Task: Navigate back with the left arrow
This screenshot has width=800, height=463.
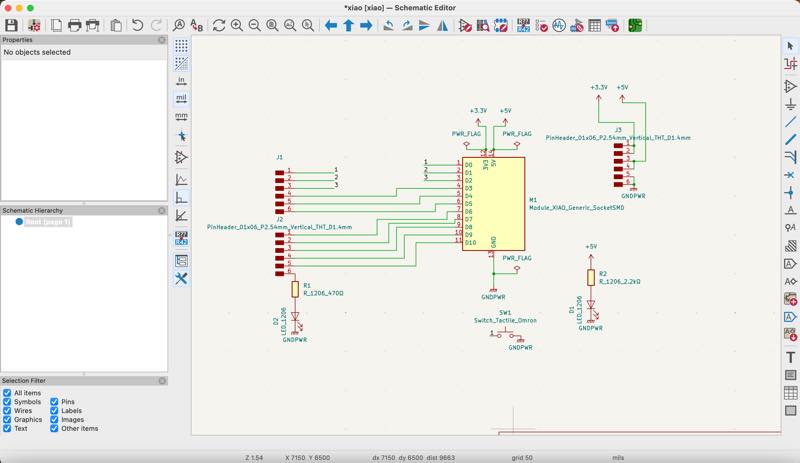Action: [x=331, y=25]
